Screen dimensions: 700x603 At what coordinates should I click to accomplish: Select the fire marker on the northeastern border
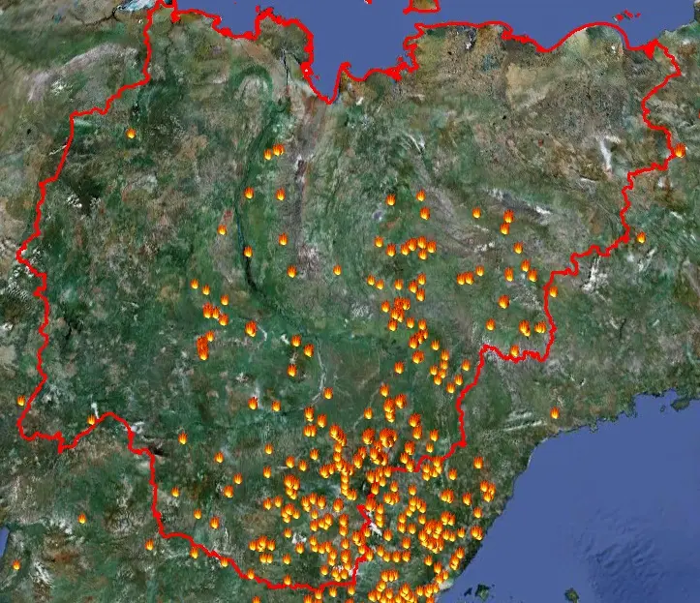pos(679,150)
